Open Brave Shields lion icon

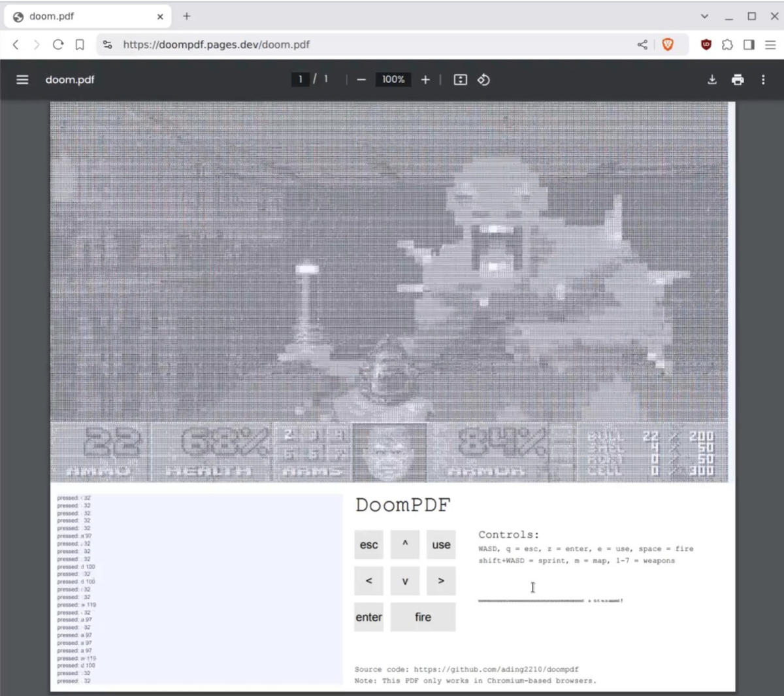(668, 44)
